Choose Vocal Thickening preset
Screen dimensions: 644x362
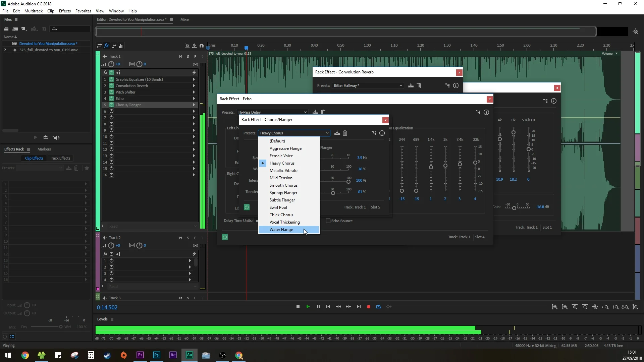pos(289,222)
